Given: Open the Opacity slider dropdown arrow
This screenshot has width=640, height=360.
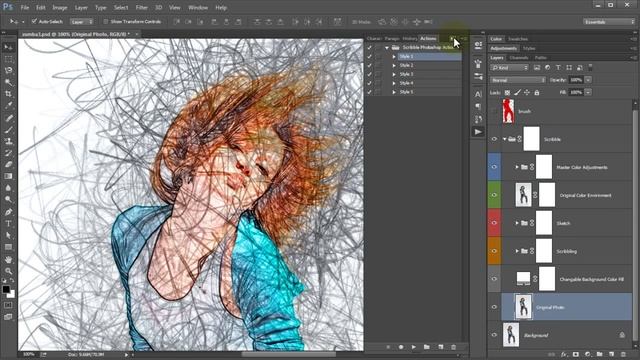Looking at the screenshot, I should [588, 80].
